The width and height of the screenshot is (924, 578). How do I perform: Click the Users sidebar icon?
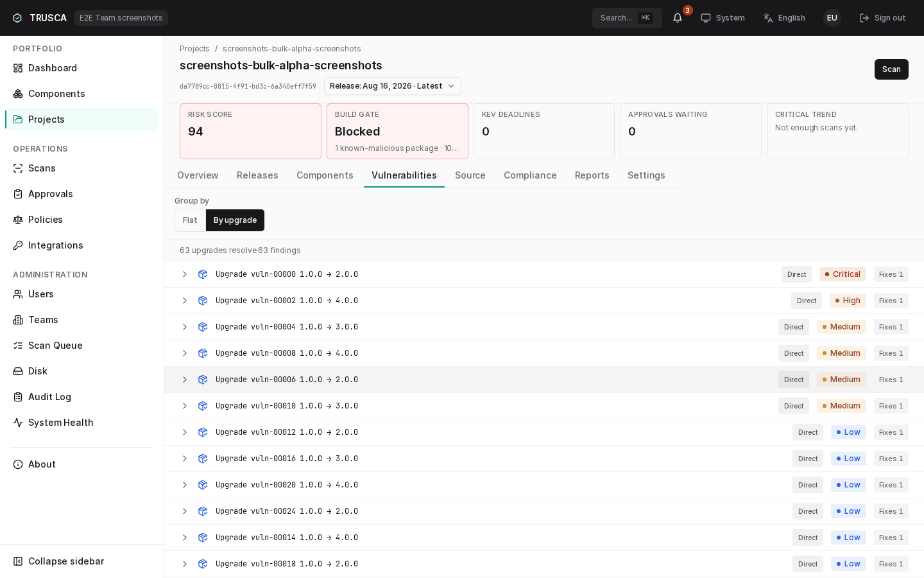[x=18, y=294]
